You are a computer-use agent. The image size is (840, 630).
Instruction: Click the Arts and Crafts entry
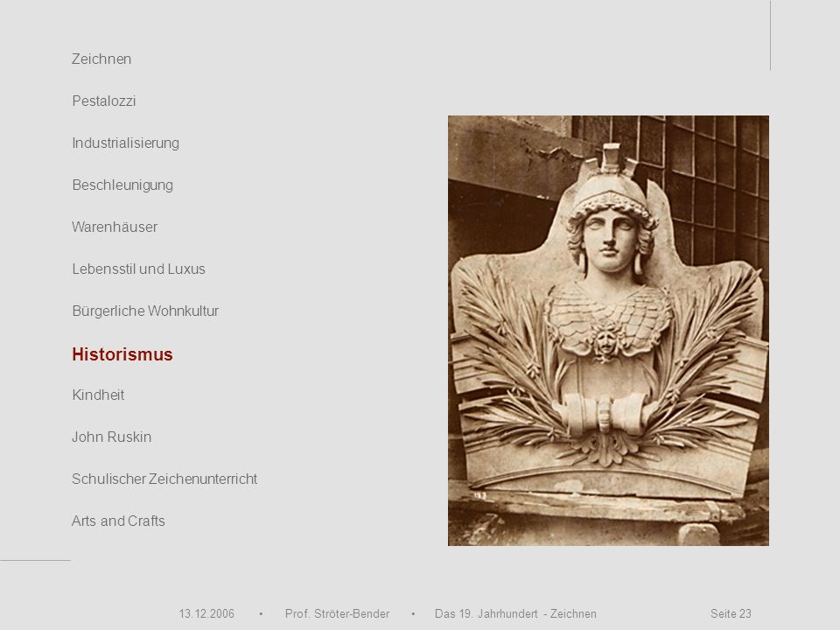[x=118, y=521]
